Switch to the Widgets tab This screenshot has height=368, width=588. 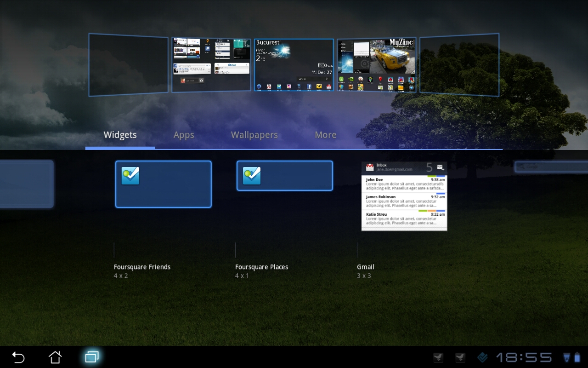pyautogui.click(x=120, y=135)
